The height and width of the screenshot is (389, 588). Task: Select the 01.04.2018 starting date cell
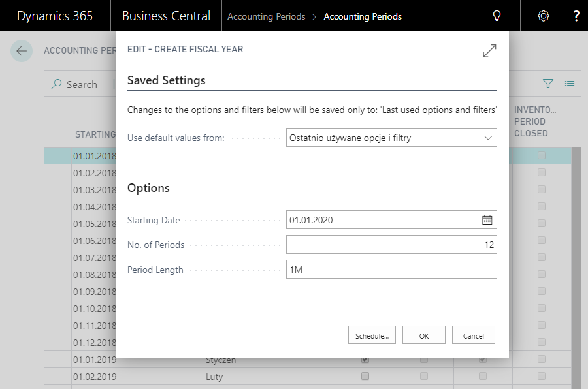coord(95,207)
